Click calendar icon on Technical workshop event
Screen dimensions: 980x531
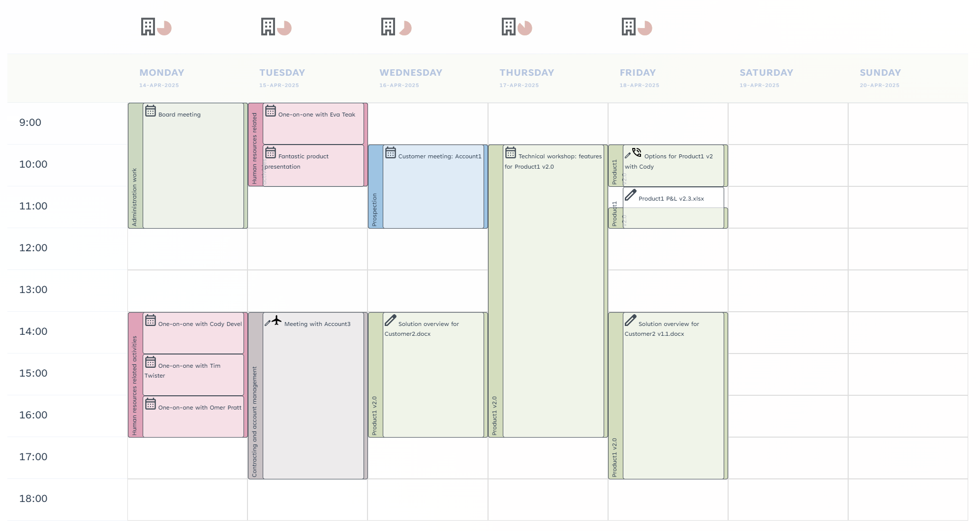511,152
